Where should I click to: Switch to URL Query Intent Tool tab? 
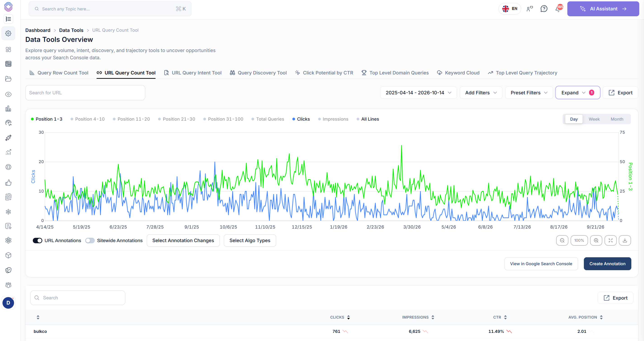192,73
